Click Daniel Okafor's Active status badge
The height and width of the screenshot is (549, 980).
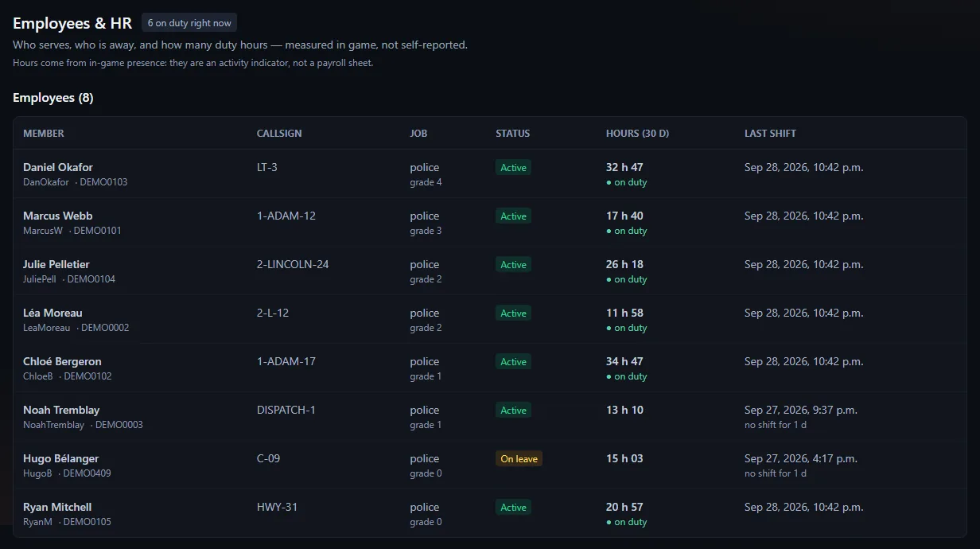tap(513, 168)
